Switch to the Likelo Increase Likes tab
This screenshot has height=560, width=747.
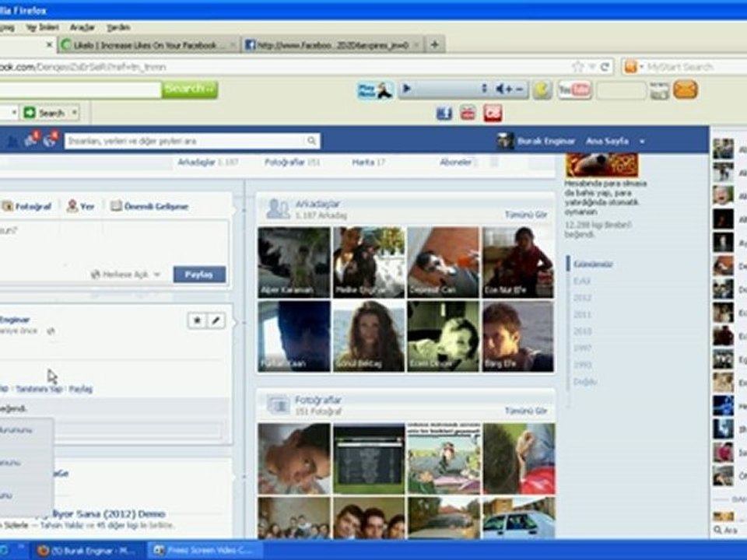coord(149,45)
